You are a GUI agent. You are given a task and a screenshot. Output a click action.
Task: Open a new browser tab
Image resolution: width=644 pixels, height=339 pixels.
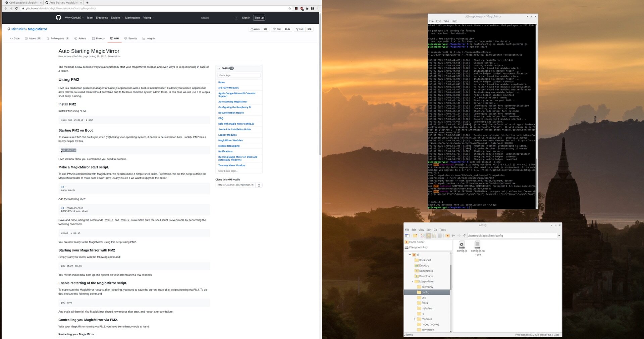pos(87,2)
